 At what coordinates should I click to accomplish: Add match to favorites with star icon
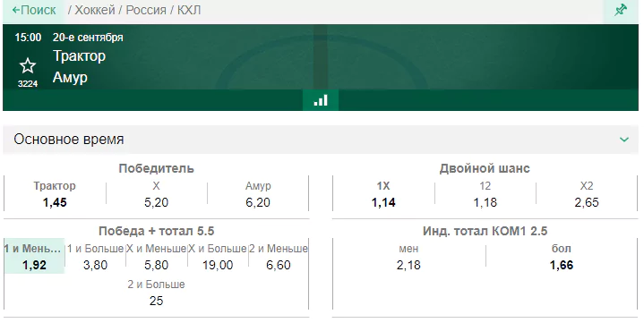[28, 65]
